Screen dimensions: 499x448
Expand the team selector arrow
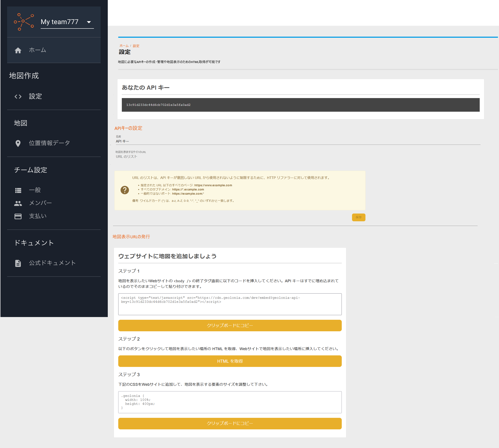(x=89, y=22)
